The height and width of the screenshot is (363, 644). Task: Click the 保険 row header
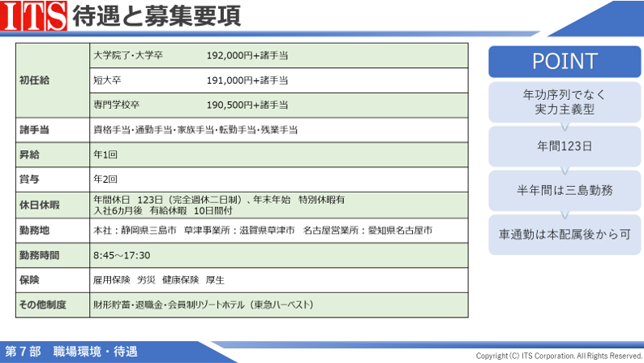[x=53, y=280]
